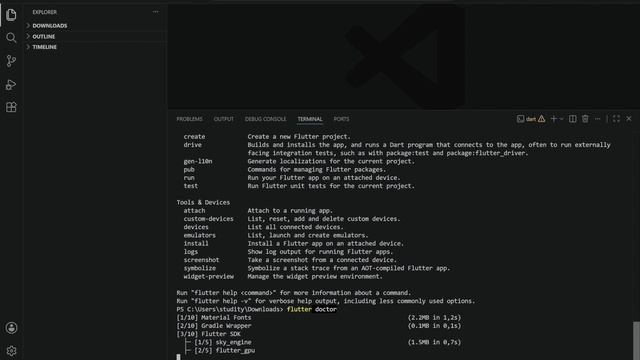Open the Run and Debug view
The image size is (640, 360).
[11, 84]
